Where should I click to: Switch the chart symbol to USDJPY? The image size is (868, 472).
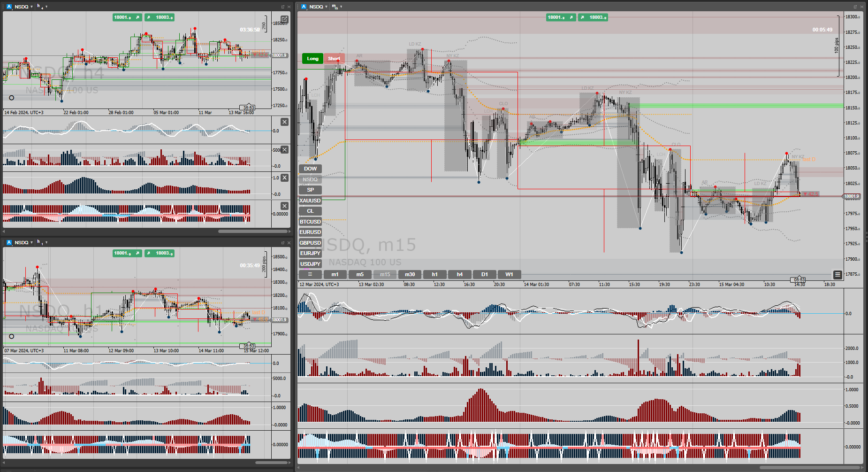(x=310, y=264)
